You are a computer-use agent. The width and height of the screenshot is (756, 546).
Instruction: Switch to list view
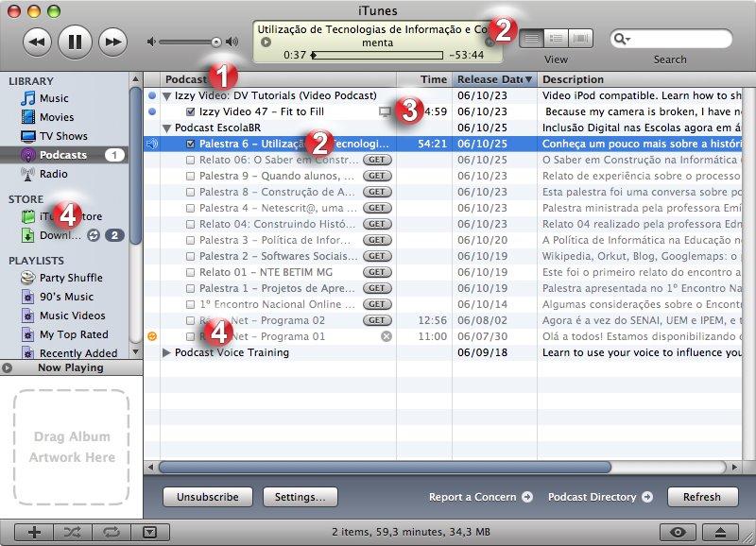[531, 39]
